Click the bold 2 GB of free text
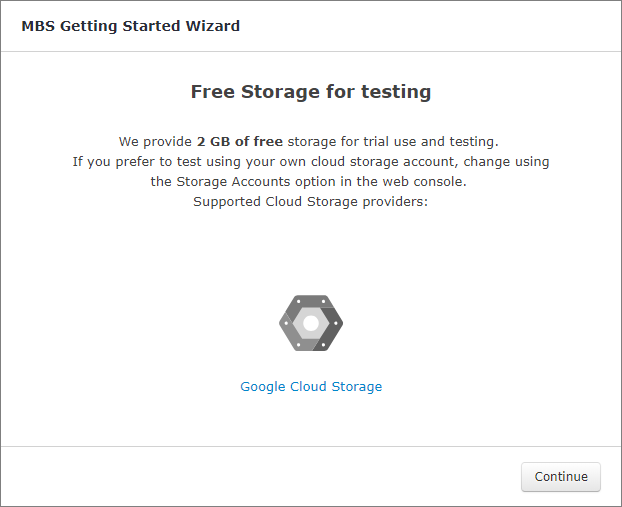This screenshot has height=507, width=622. click(x=240, y=141)
